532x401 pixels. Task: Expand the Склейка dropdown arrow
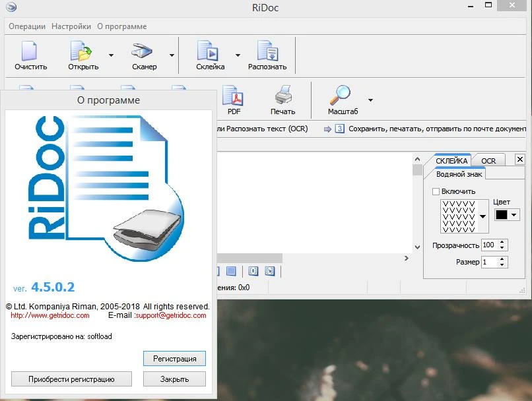pyautogui.click(x=238, y=55)
